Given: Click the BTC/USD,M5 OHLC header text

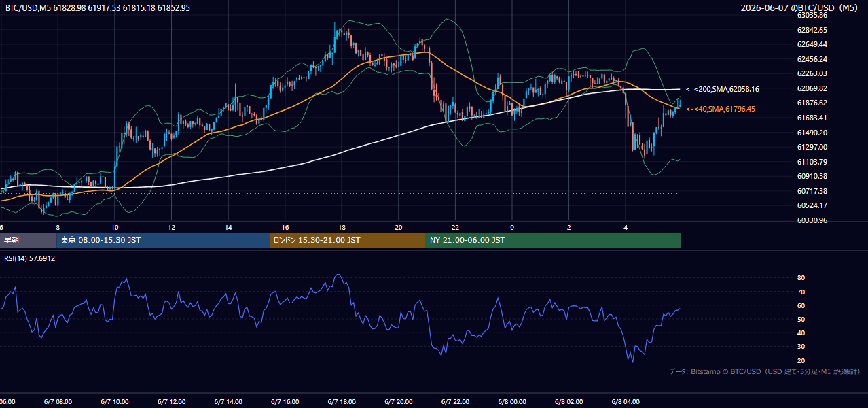Looking at the screenshot, I should pos(97,7).
